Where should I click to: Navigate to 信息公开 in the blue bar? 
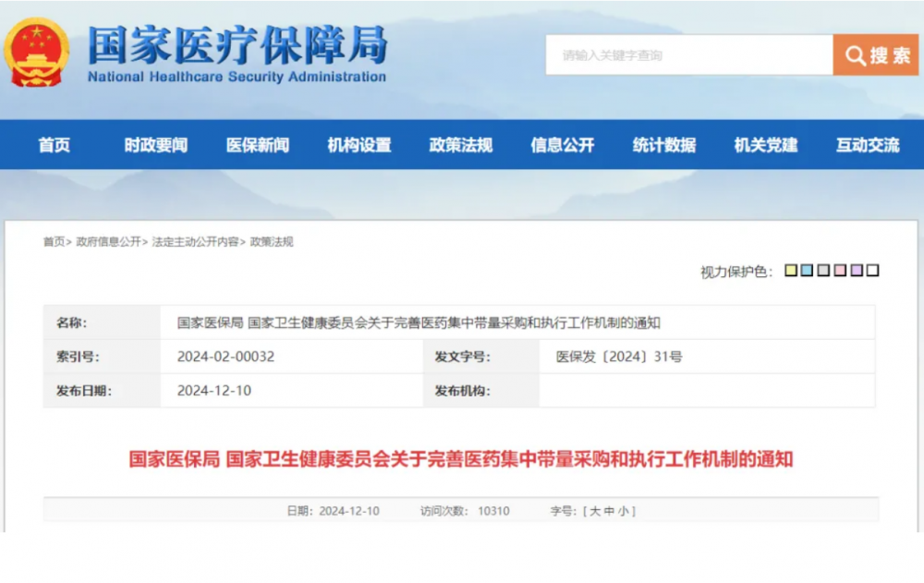(562, 145)
